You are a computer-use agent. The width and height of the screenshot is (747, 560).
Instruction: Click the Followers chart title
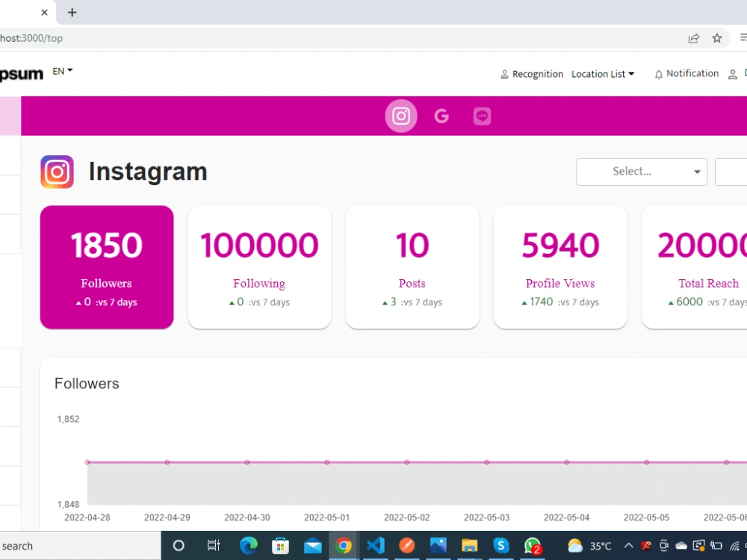pos(87,383)
